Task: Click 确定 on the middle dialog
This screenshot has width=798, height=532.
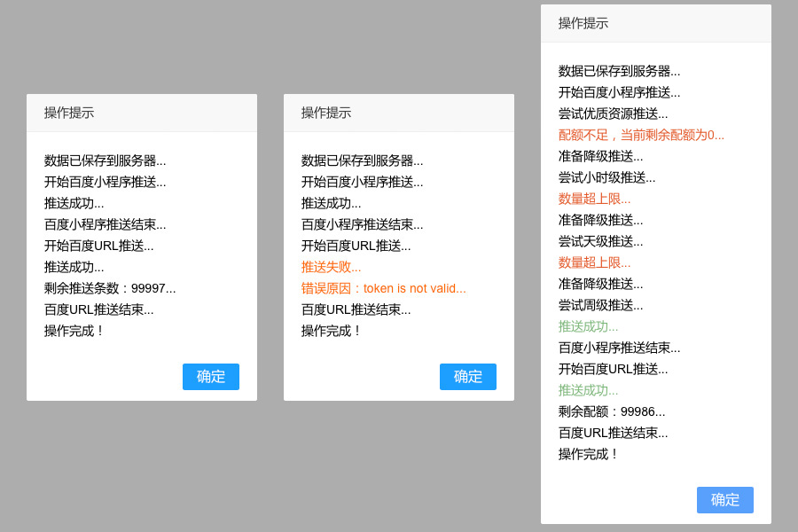Action: (467, 377)
